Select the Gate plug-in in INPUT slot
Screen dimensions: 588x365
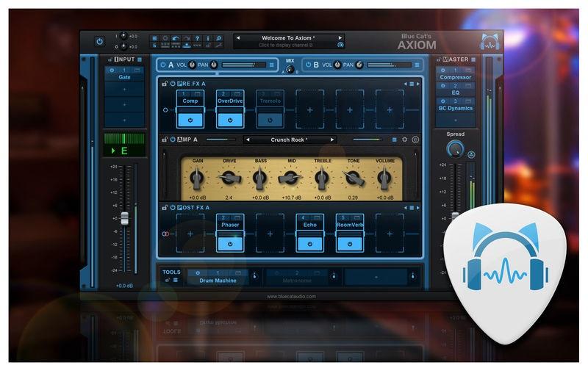coord(124,77)
